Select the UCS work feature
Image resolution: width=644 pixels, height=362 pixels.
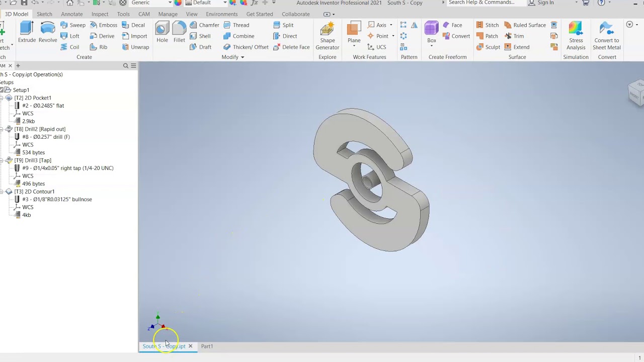coord(376,47)
